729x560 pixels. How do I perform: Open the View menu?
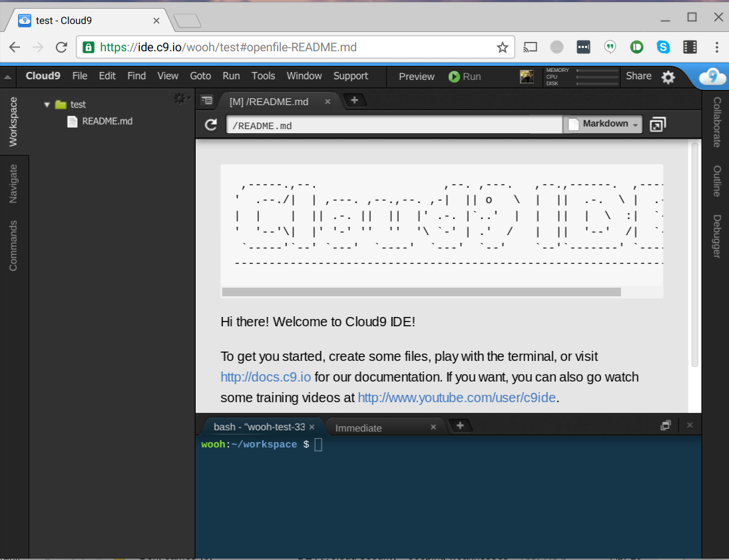point(168,77)
